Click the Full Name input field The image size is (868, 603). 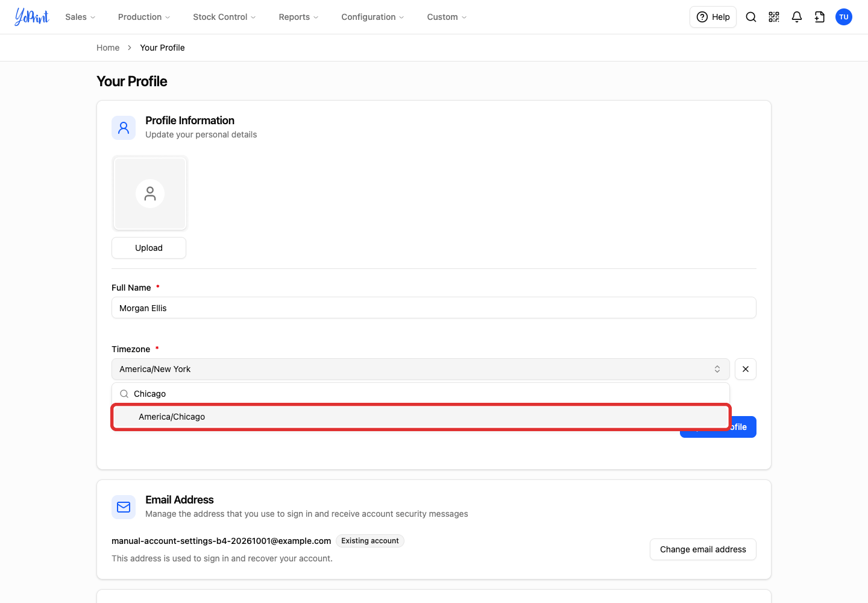click(x=434, y=308)
